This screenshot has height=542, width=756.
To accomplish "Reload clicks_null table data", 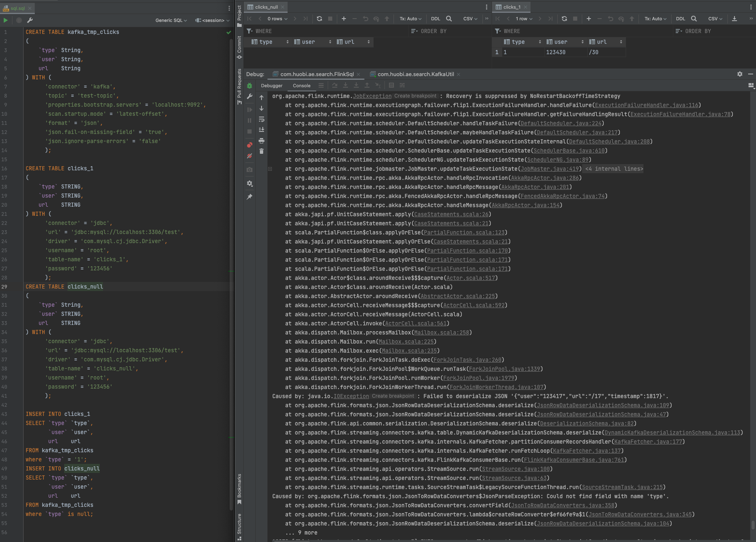I will click(x=319, y=19).
